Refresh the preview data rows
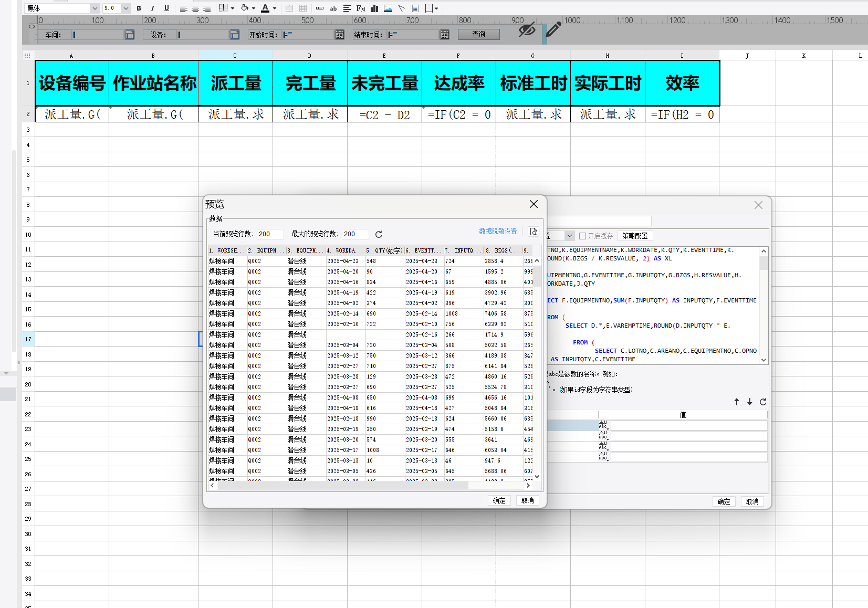This screenshot has width=868, height=608. click(379, 234)
